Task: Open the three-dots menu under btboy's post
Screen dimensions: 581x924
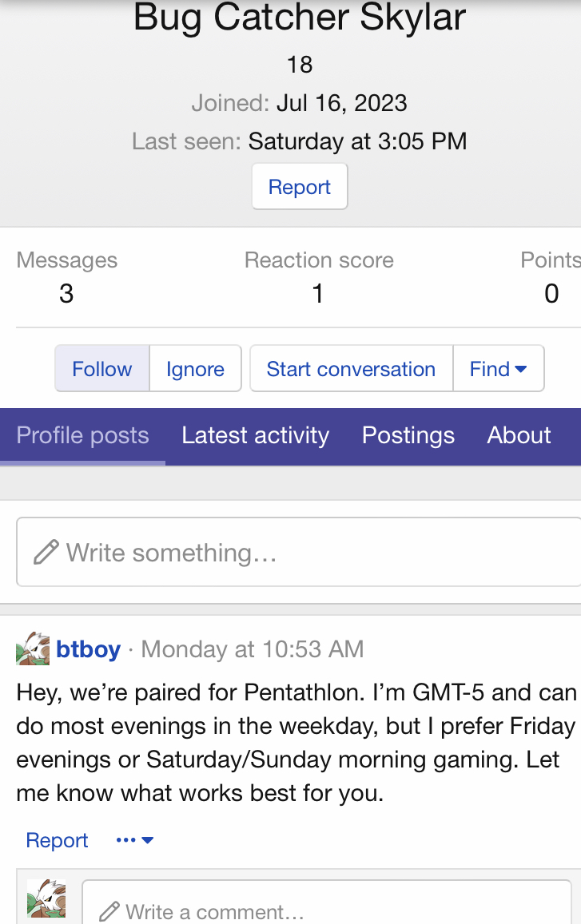Action: (134, 840)
